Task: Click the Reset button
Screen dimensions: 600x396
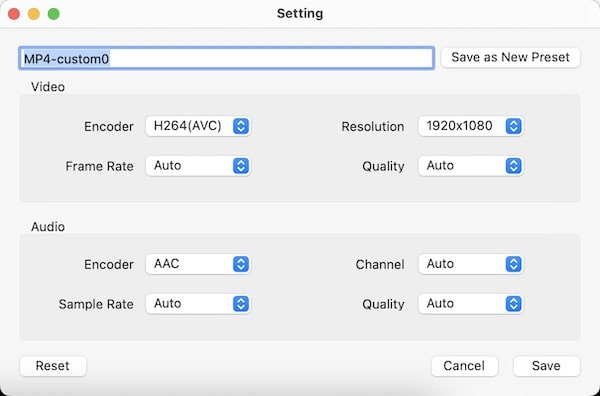Action: [53, 366]
